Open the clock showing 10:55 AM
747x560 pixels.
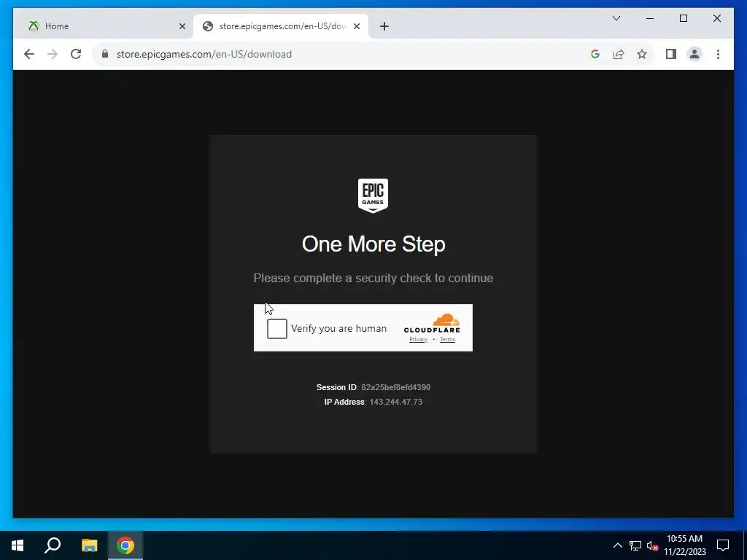coord(684,545)
